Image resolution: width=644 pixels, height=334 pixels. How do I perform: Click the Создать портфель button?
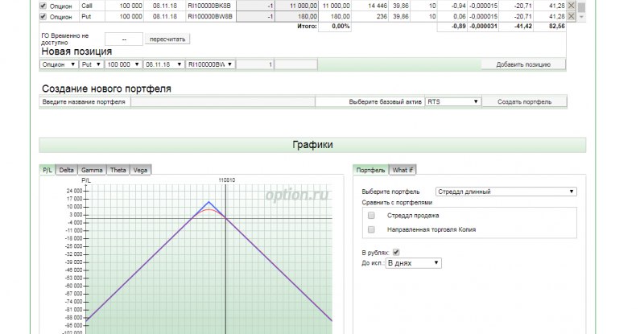(x=524, y=102)
